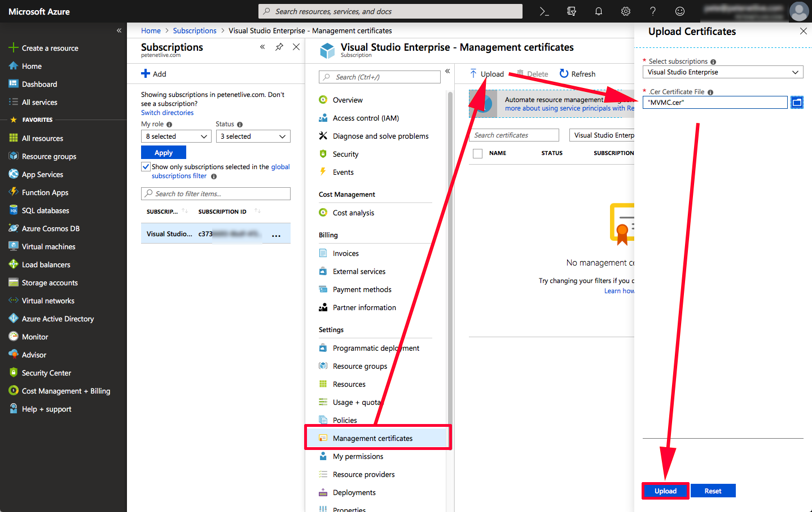Open the help question mark icon
This screenshot has height=512, width=812.
(x=653, y=11)
